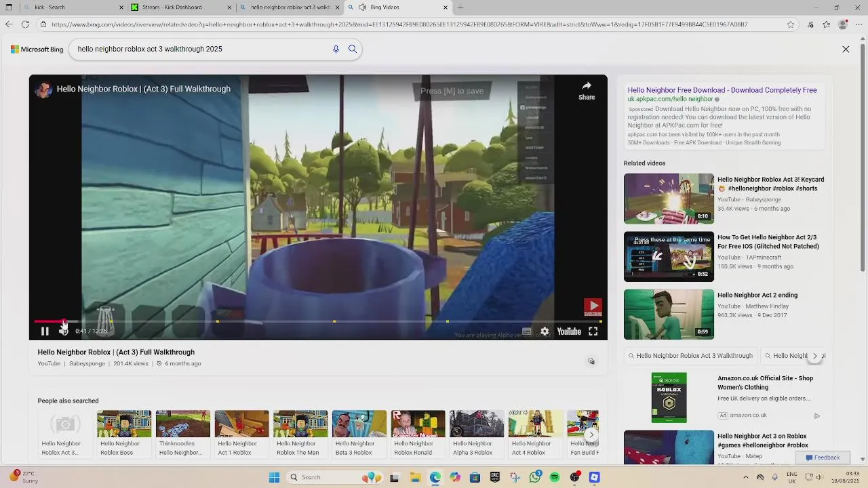The height and width of the screenshot is (488, 868).
Task: Expand related search chips with arrow
Action: coord(815,356)
